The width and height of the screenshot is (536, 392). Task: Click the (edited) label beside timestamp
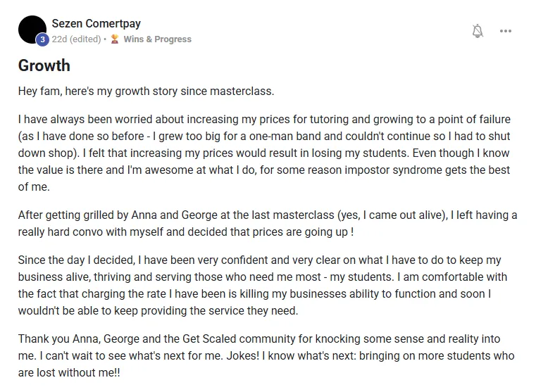coord(85,39)
